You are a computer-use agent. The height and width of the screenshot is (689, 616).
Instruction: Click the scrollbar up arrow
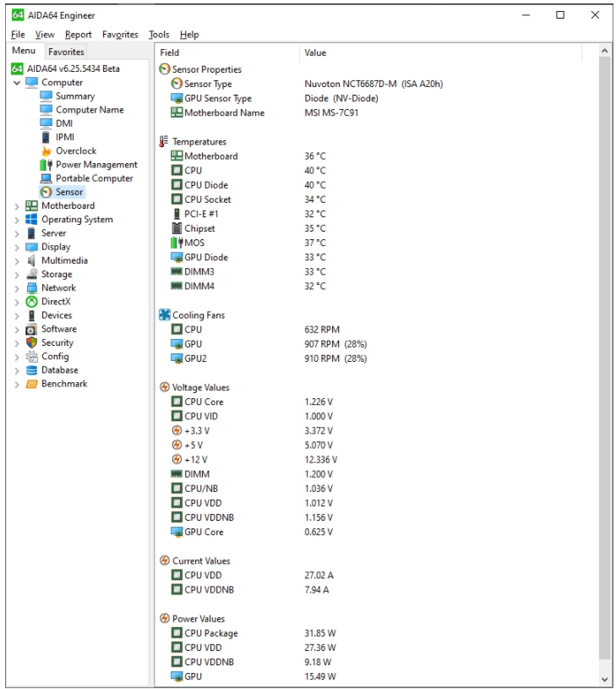point(604,51)
